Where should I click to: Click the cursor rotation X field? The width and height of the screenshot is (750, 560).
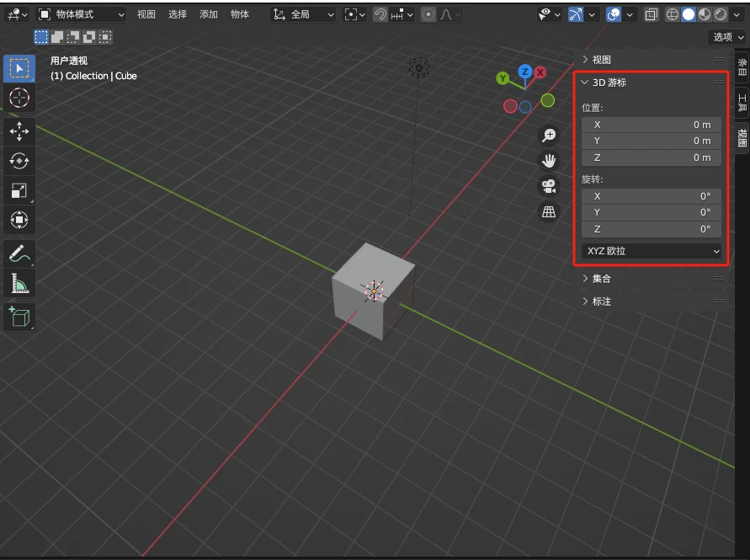[652, 196]
